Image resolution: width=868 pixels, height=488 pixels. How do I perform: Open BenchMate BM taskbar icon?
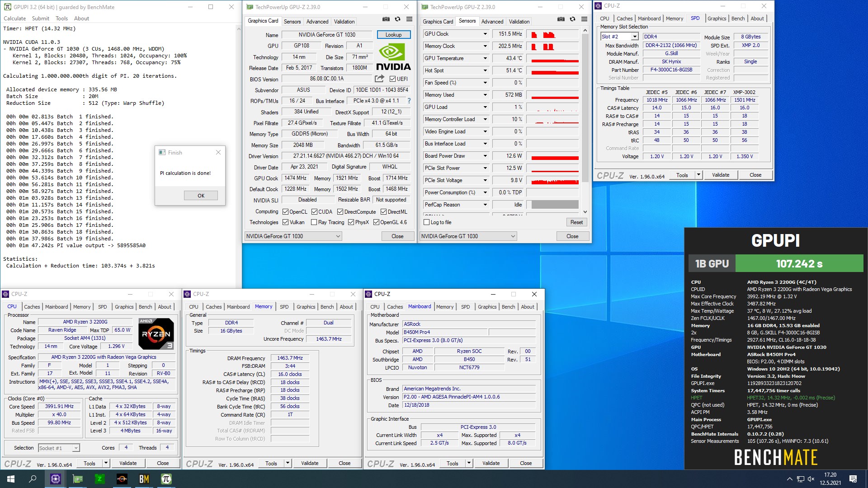coord(144,479)
